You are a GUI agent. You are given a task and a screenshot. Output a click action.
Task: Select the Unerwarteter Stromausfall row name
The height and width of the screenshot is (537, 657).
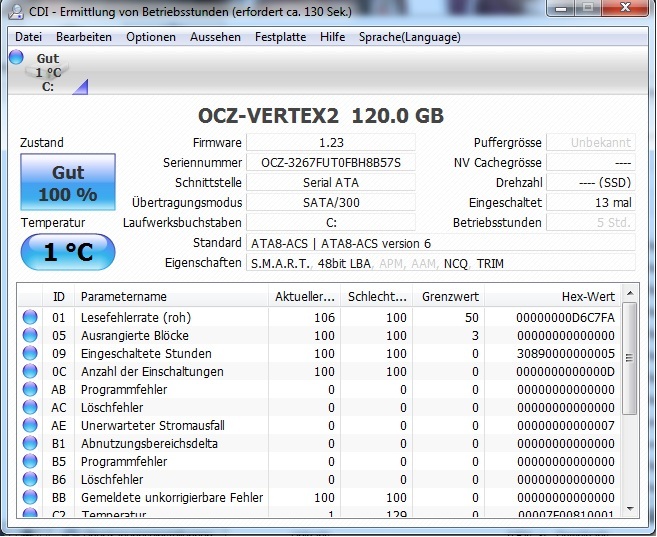pyautogui.click(x=153, y=426)
